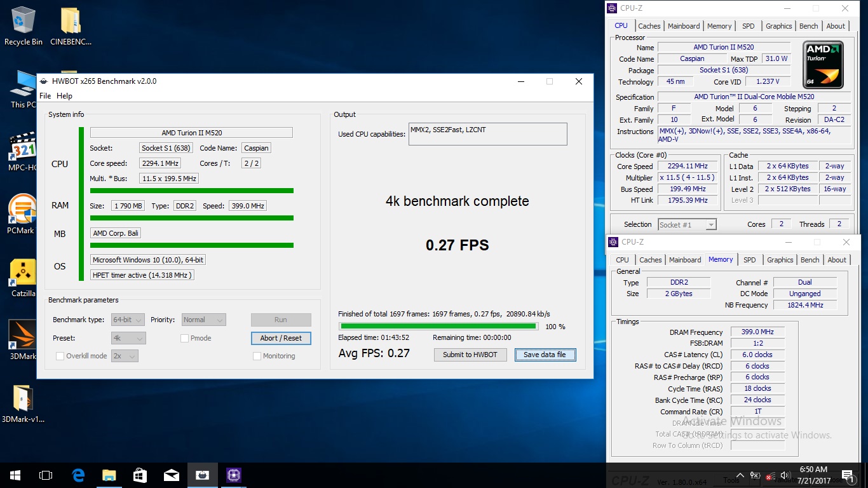Screen dimensions: 868x488
Task: Click the HWBOT x265 title bar icon
Action: [x=43, y=81]
